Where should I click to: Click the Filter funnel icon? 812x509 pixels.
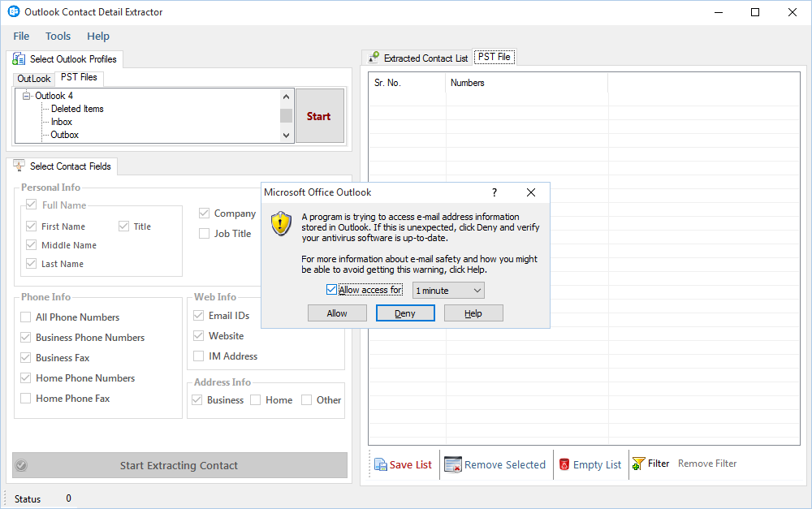tap(638, 464)
